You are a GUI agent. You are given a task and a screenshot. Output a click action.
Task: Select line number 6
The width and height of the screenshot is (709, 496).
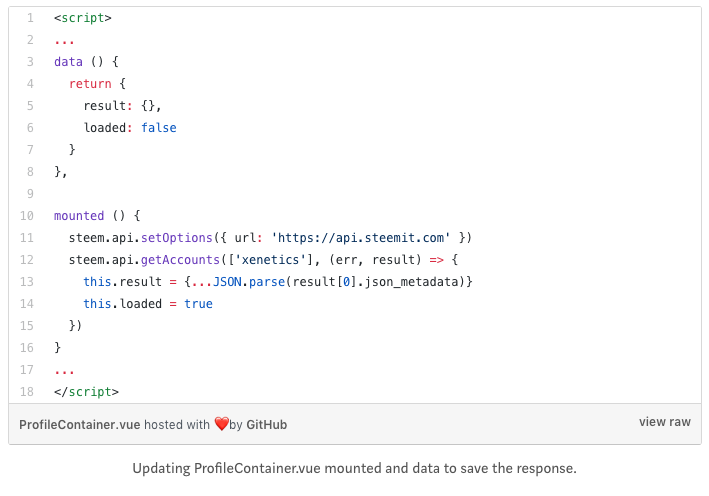point(30,127)
